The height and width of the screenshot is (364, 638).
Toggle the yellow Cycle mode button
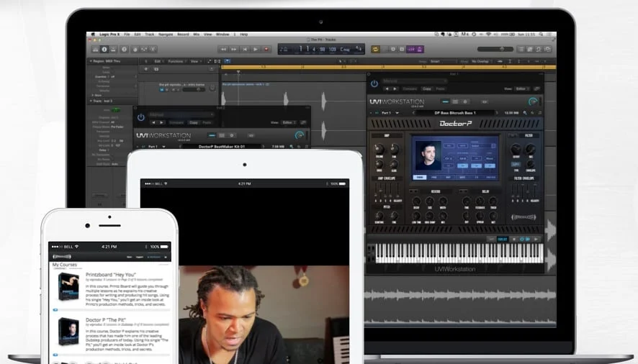click(x=375, y=49)
